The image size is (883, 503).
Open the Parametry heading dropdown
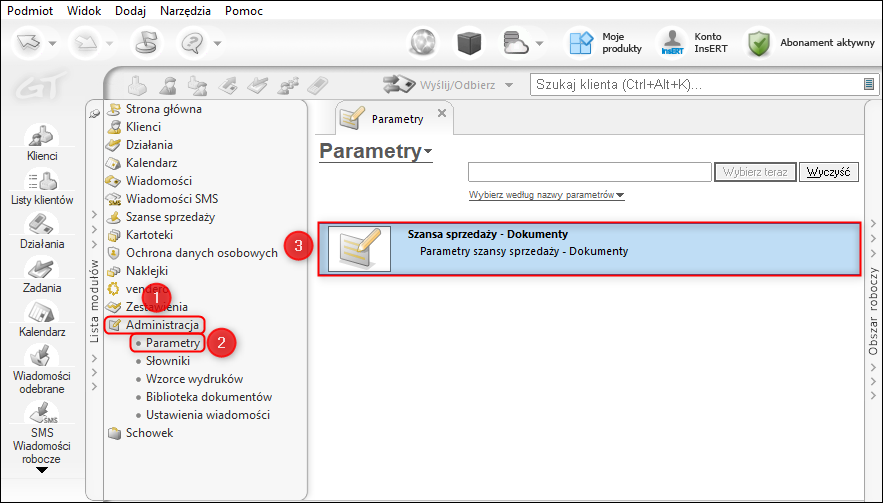(x=376, y=151)
